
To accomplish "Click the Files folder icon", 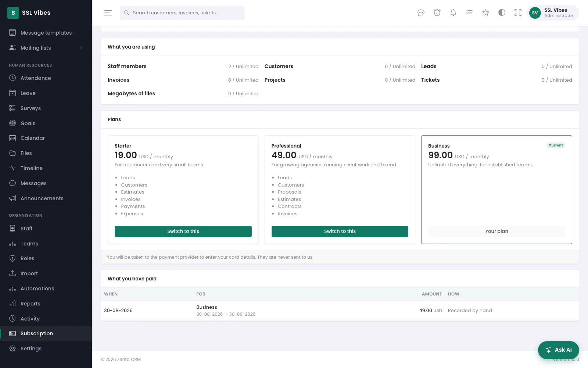I will click(x=12, y=153).
